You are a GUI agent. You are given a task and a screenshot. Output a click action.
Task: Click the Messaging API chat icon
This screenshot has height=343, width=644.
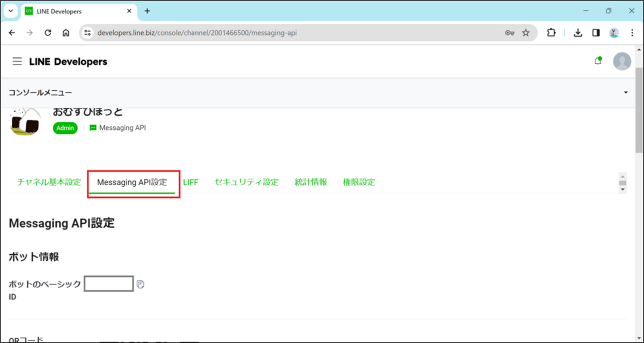coord(93,128)
